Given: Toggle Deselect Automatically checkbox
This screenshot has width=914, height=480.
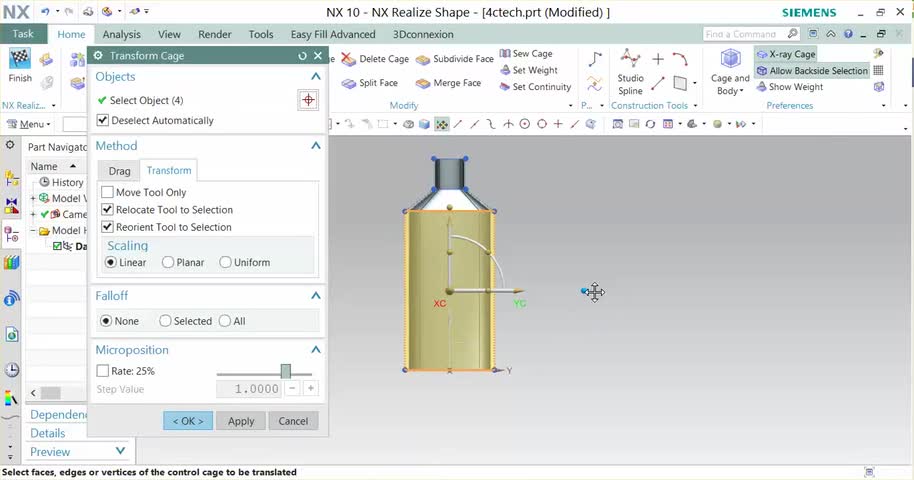Looking at the screenshot, I should pyautogui.click(x=103, y=120).
